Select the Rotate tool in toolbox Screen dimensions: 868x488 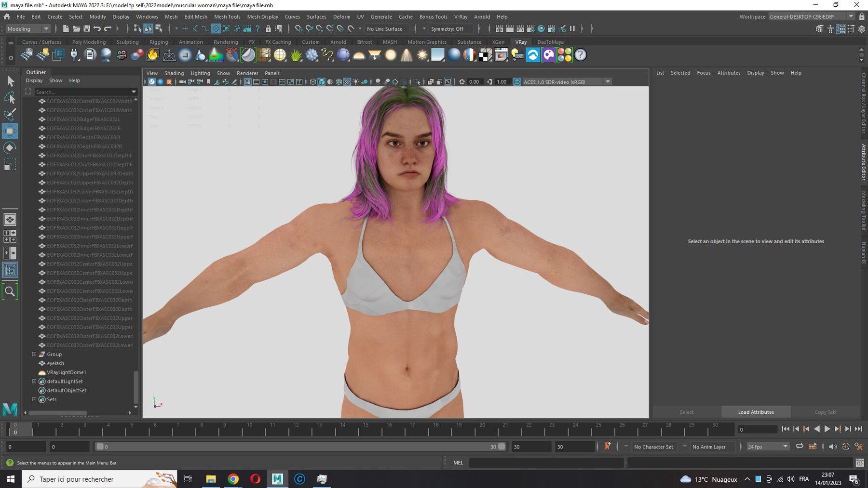(10, 148)
